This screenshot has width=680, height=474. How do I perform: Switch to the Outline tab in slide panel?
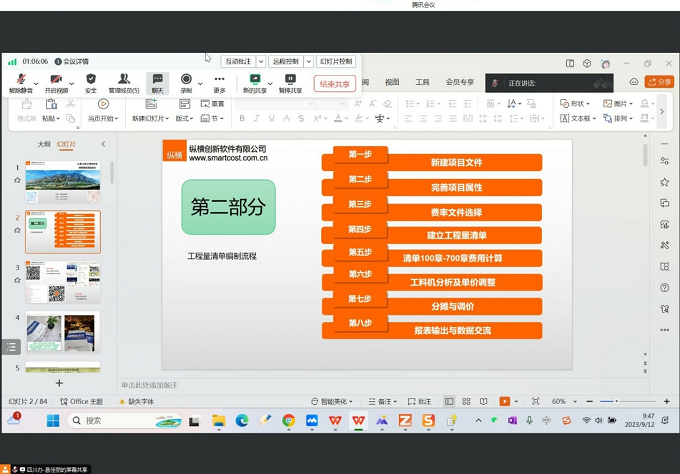pyautogui.click(x=44, y=144)
